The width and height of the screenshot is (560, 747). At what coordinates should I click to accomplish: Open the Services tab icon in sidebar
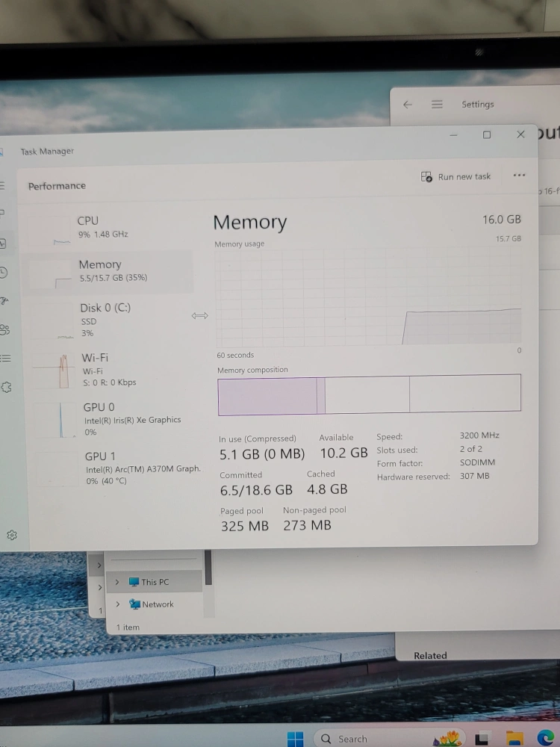click(x=7, y=387)
